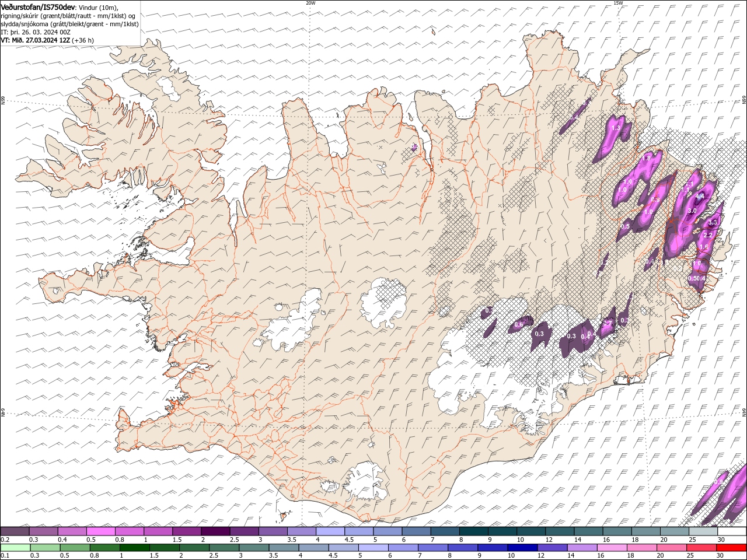This screenshot has height=560, width=747.
Task: Click the 20W longitude label
Action: [310, 3]
